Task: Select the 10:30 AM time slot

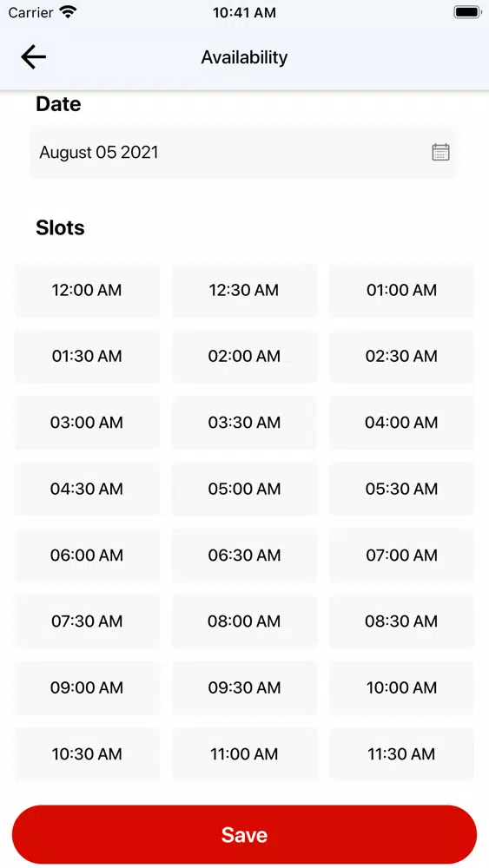Action: point(87,754)
